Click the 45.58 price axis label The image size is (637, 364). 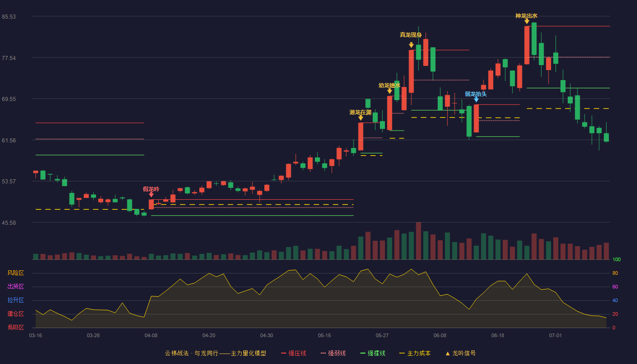9,222
